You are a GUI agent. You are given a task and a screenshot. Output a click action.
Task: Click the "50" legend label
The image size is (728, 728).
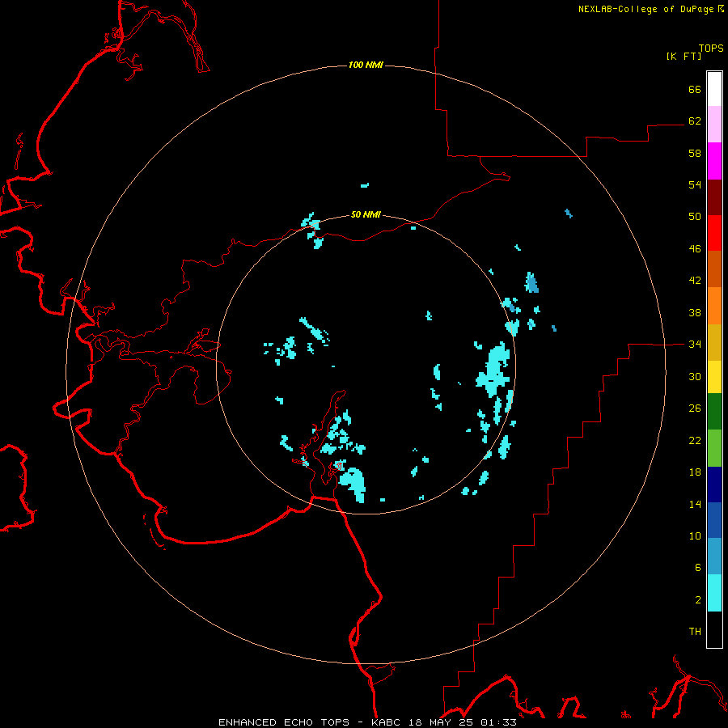point(695,217)
